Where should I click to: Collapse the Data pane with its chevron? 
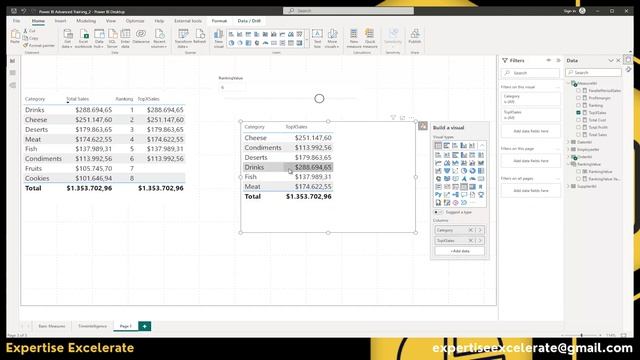pos(611,60)
